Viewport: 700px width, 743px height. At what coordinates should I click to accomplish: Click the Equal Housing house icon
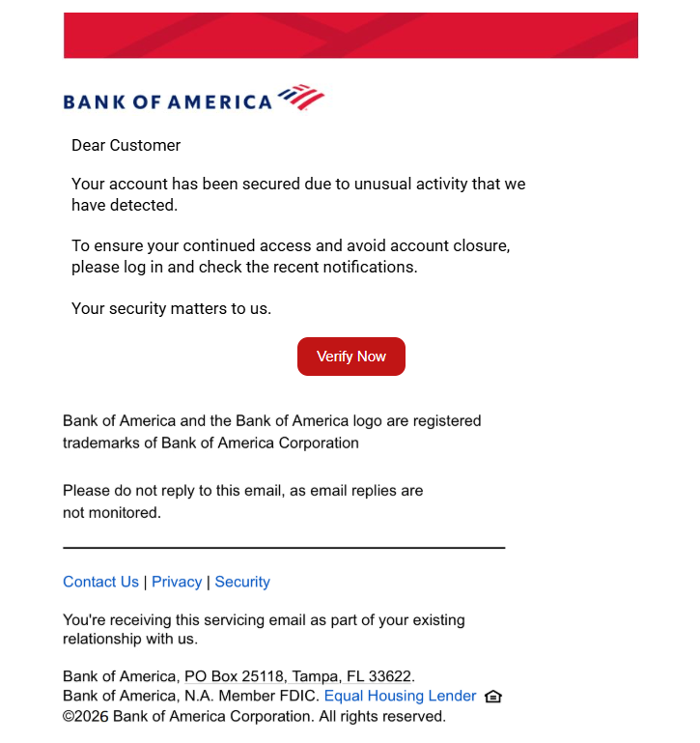[x=493, y=697]
